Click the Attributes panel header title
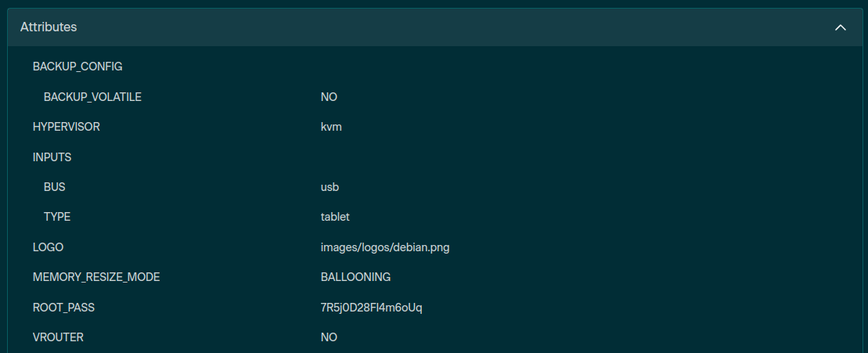 pos(49,27)
